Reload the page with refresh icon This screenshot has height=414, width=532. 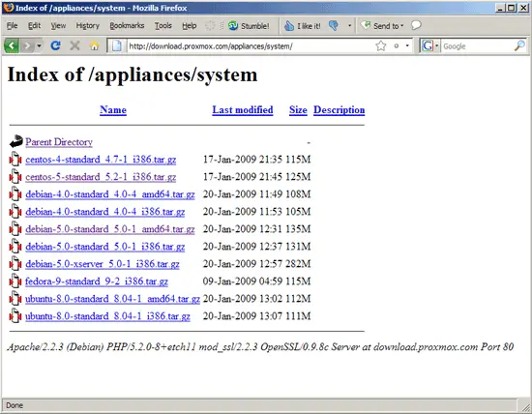point(55,45)
